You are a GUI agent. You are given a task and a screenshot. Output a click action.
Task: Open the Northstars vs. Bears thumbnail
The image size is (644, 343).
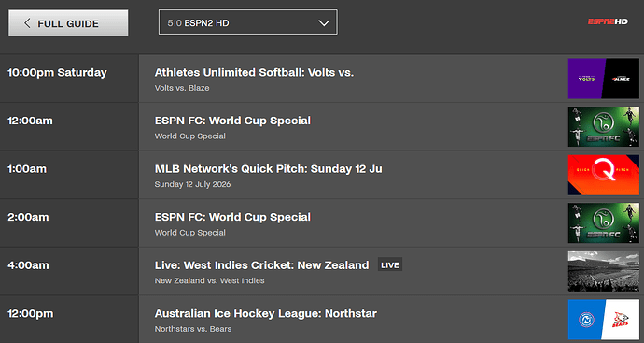[603, 320]
